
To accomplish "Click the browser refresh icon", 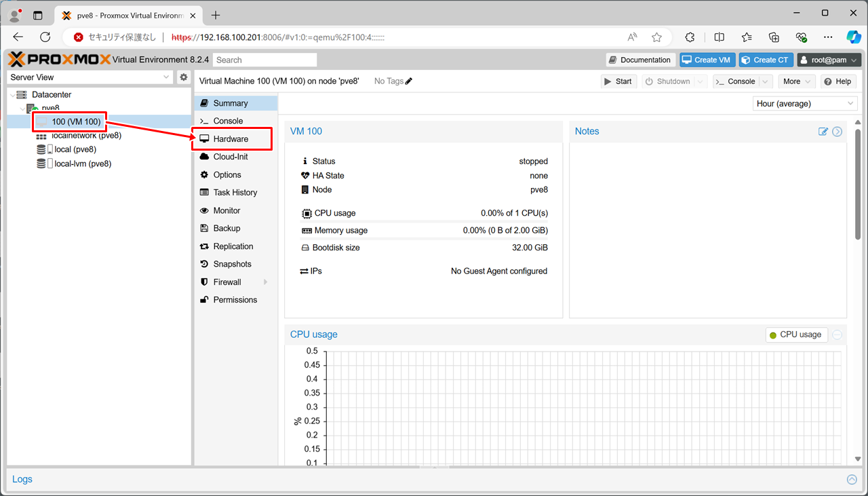I will coord(45,37).
